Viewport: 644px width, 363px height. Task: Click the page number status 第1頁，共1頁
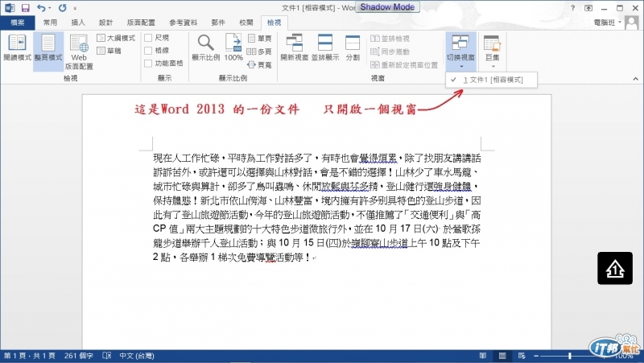[x=30, y=356]
